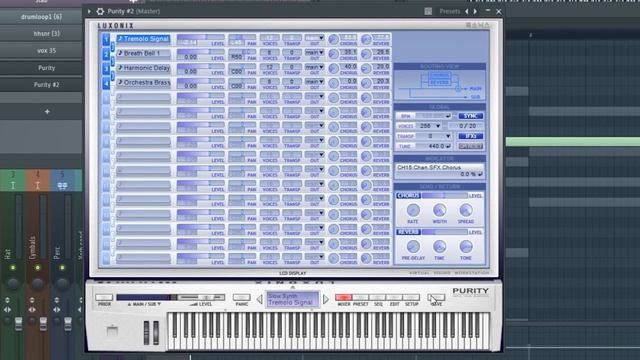This screenshot has width=640, height=360.
Task: Click the global BPM field
Action: click(433, 116)
